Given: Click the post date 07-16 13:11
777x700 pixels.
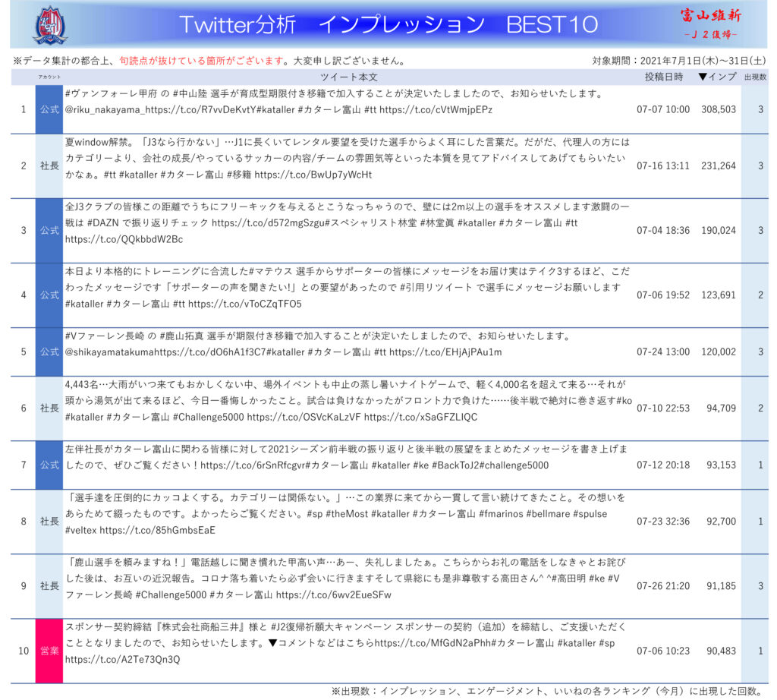Looking at the screenshot, I should point(663,166).
